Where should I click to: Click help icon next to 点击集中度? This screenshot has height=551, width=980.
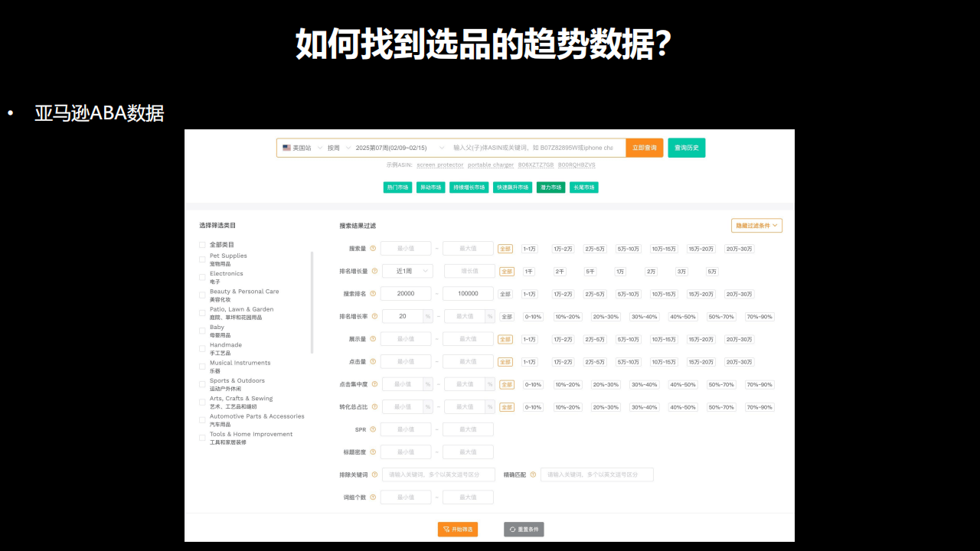click(374, 384)
